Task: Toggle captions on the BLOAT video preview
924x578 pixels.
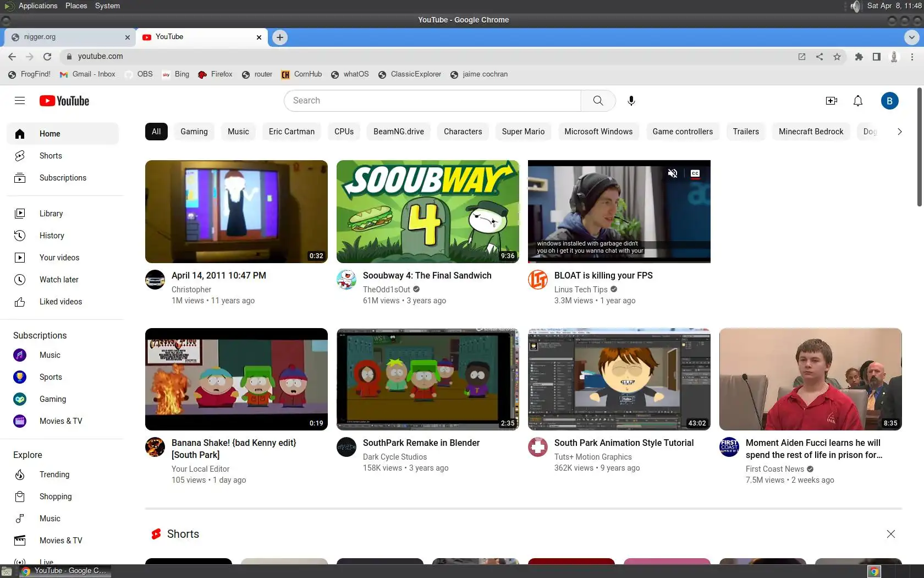Action: click(x=695, y=173)
